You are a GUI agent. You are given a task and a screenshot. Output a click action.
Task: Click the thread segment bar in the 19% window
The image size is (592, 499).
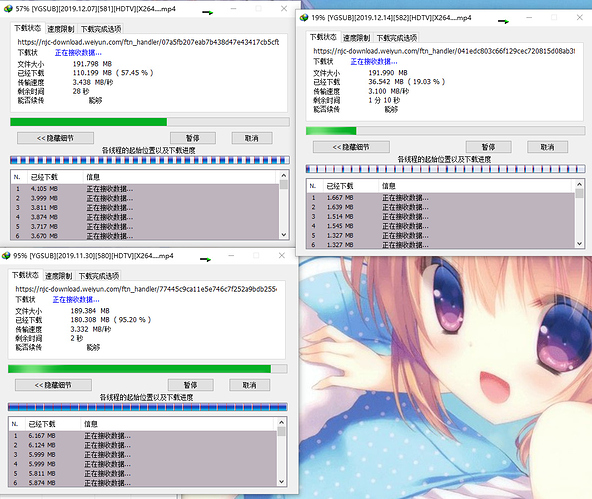tap(446, 169)
